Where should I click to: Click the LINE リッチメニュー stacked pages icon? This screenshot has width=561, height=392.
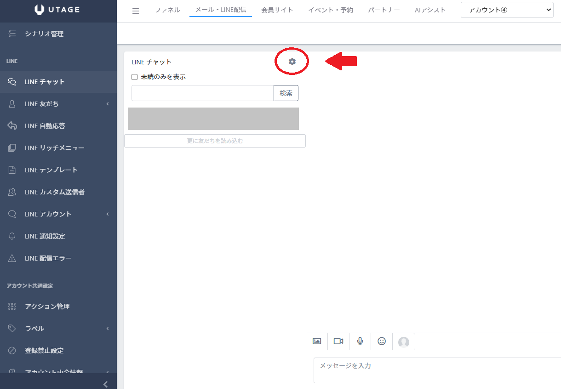(12, 148)
